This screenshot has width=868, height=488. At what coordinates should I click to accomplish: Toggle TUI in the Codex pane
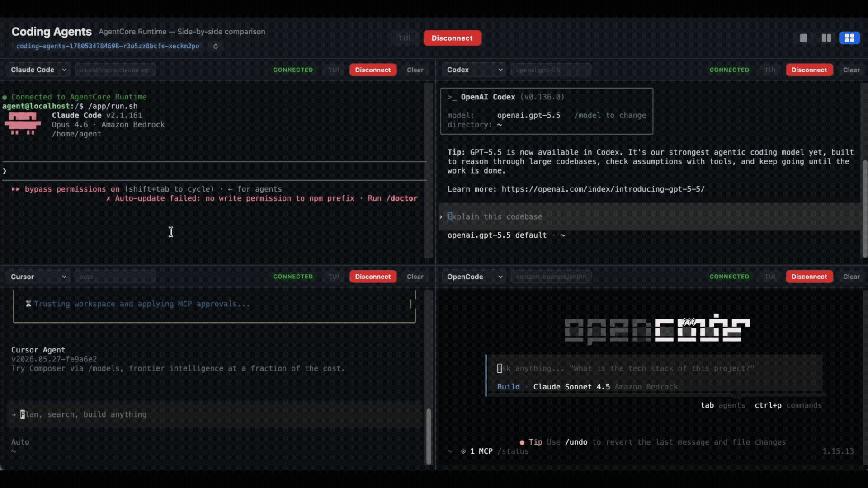tap(770, 70)
